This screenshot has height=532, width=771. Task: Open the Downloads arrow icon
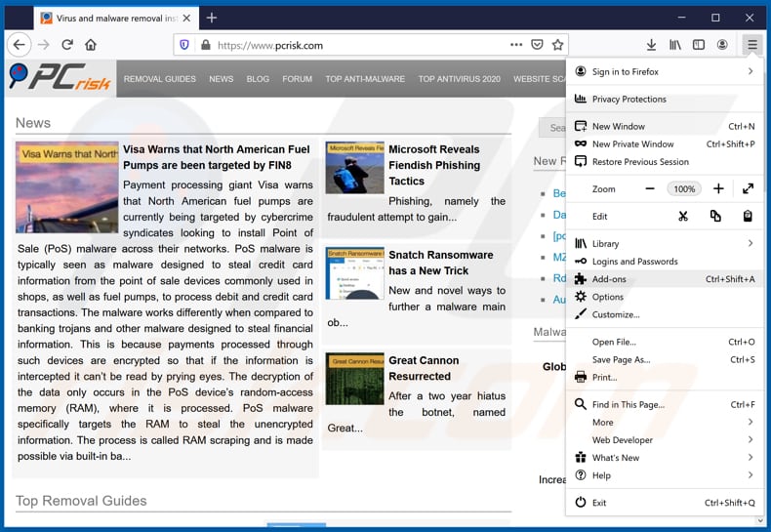click(x=652, y=45)
